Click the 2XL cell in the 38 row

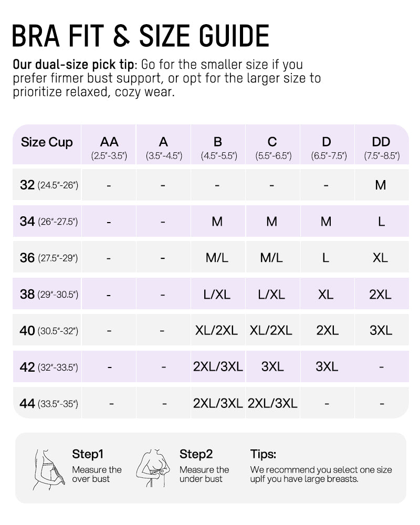[382, 295]
